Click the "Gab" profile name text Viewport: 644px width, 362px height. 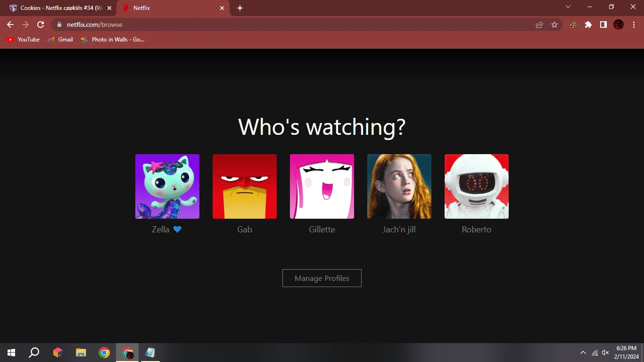pyautogui.click(x=245, y=230)
